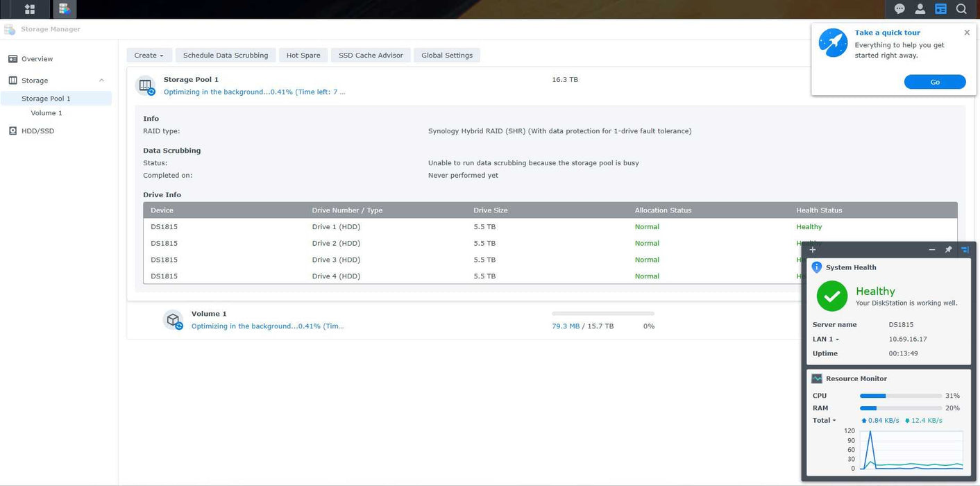Open the user account options
Image resolution: width=980 pixels, height=486 pixels.
pos(920,8)
